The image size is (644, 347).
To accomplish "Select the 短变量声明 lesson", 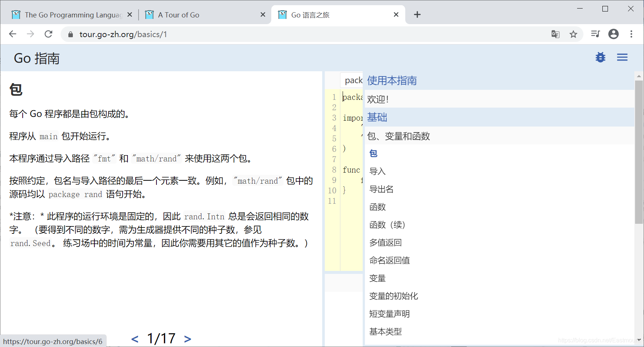I will coord(389,314).
